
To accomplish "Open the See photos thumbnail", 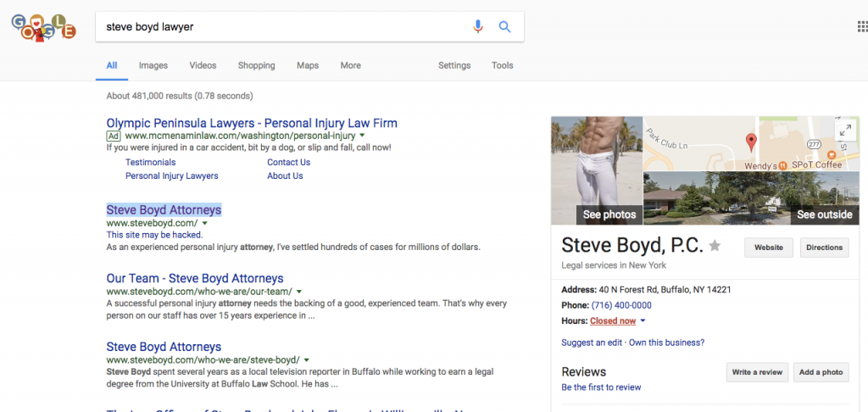I will [x=597, y=170].
